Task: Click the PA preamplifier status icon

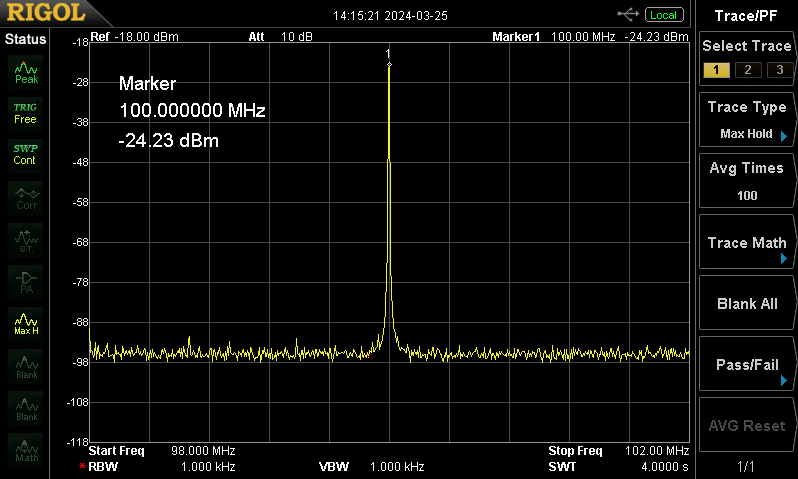Action: point(26,281)
